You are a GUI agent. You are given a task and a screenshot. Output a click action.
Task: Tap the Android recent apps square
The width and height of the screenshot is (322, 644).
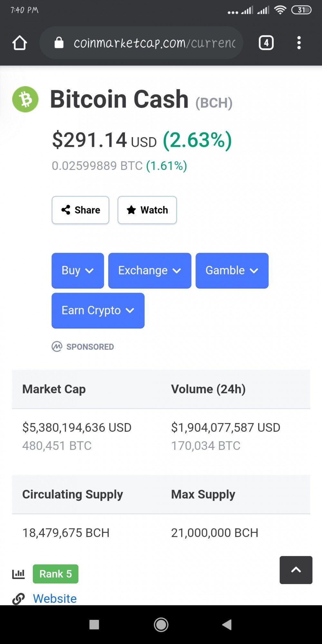[x=94, y=625]
